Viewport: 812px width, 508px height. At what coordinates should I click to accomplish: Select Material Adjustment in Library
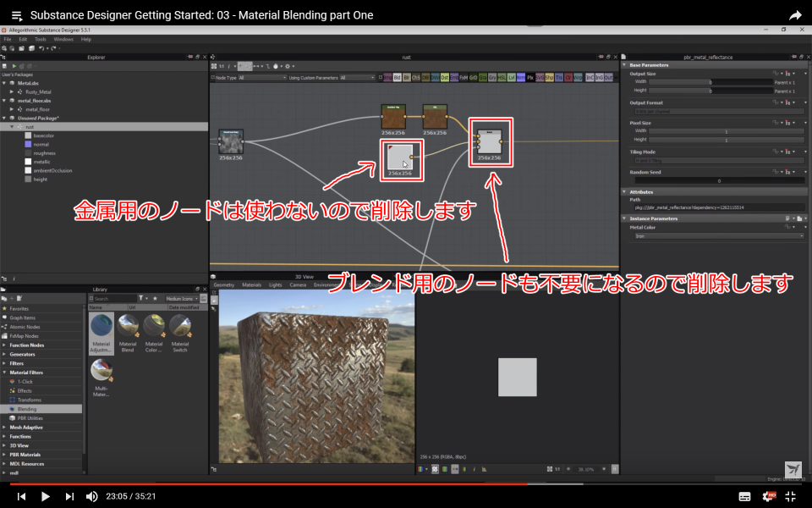[x=101, y=334]
